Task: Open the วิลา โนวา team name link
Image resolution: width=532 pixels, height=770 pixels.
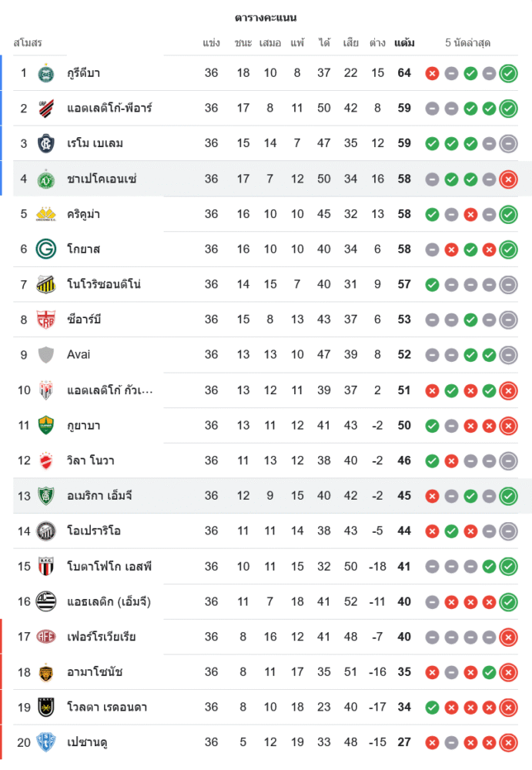Action: (91, 460)
